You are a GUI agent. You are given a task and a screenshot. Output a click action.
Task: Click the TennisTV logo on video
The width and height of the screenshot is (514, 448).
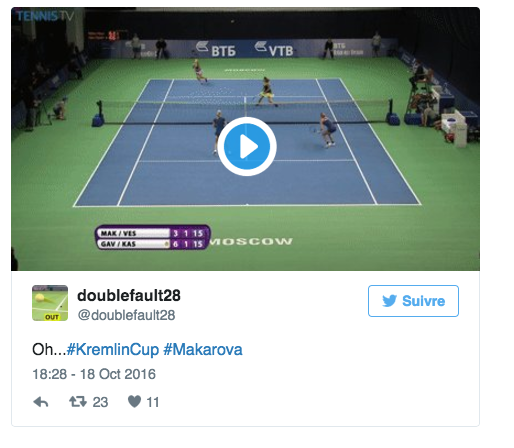(45, 16)
